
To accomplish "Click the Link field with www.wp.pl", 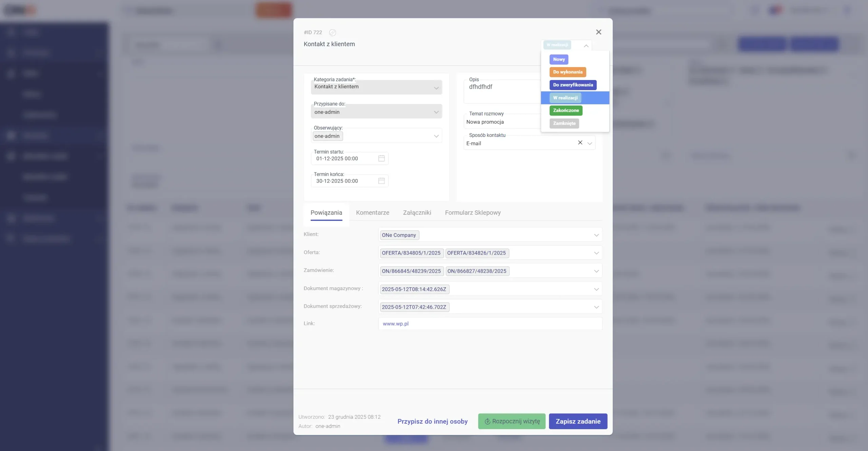I will coord(490,324).
